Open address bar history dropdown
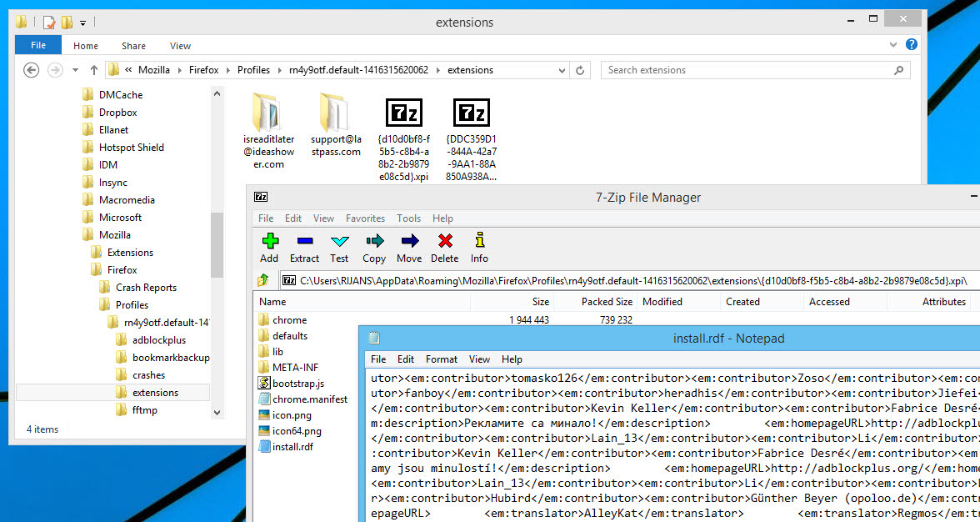 pyautogui.click(x=562, y=70)
